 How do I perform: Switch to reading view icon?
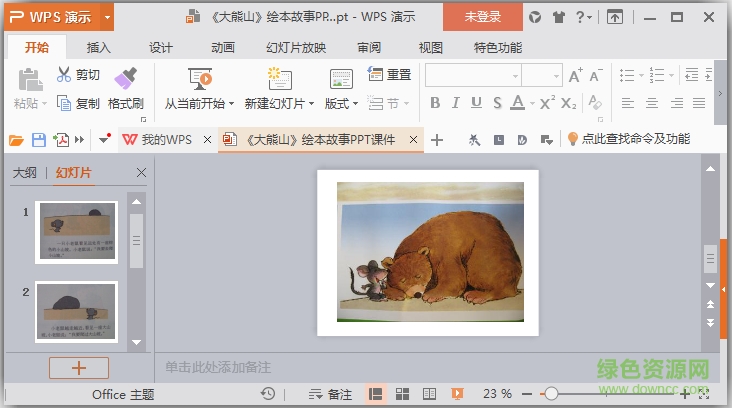tap(429, 394)
